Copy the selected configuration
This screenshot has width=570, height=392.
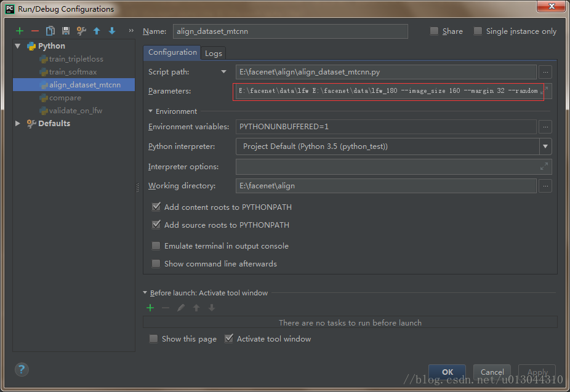[x=50, y=31]
